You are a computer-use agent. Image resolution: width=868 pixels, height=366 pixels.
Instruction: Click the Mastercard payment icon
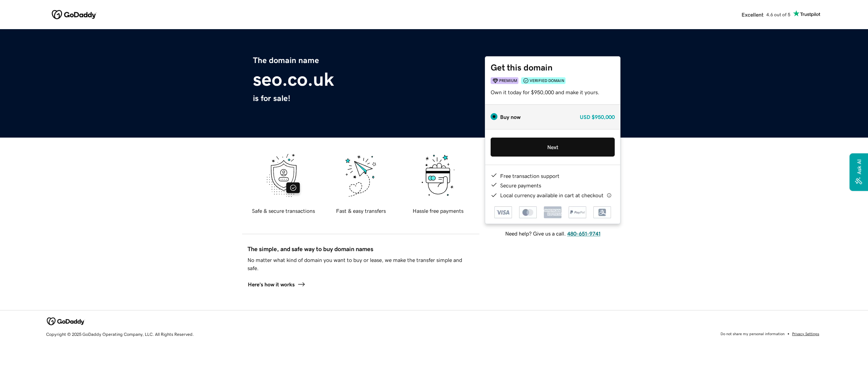click(528, 212)
